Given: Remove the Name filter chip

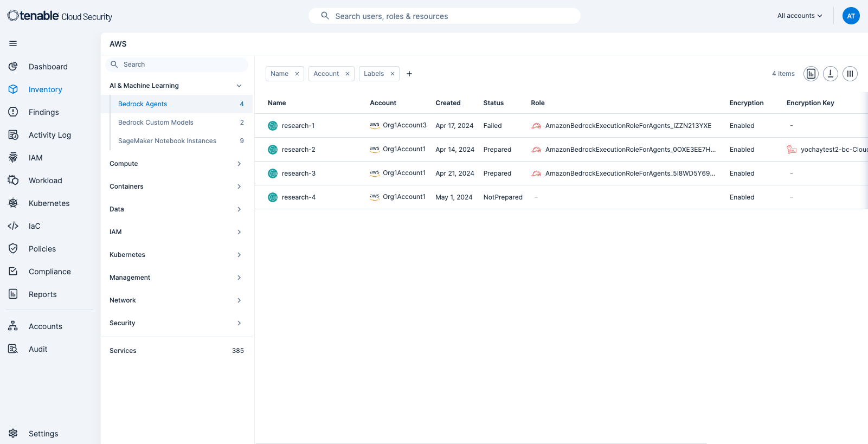Looking at the screenshot, I should [297, 74].
